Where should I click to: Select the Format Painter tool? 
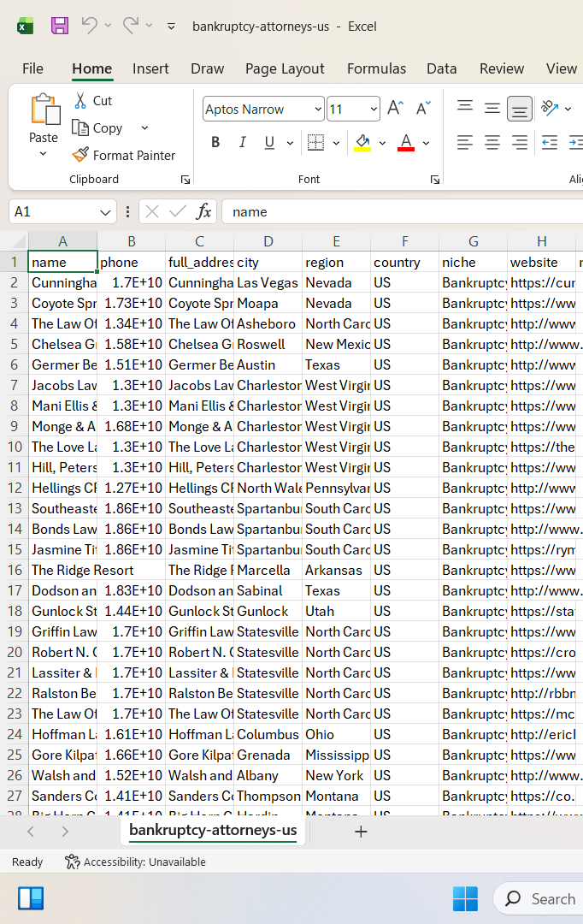(x=124, y=155)
